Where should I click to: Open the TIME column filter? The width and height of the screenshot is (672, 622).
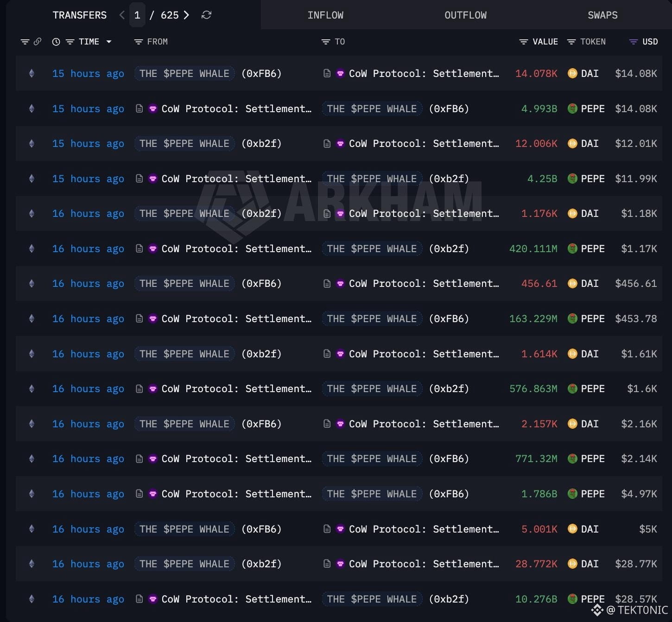70,42
